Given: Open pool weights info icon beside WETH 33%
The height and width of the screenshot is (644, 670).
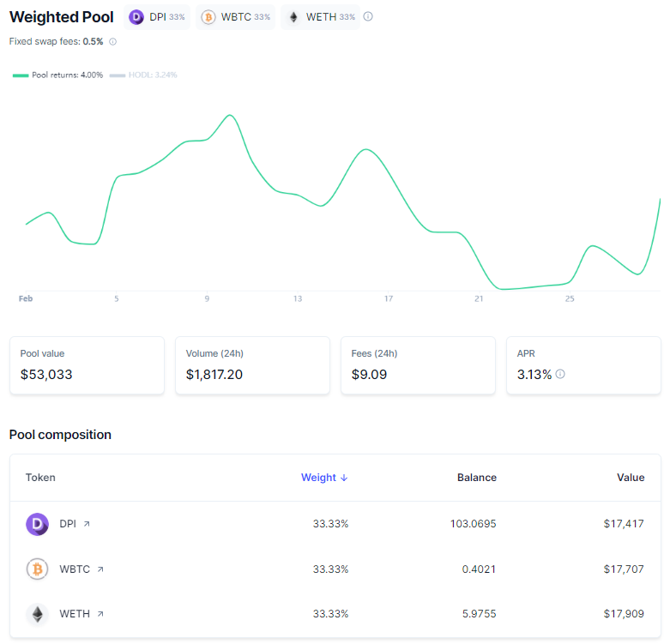Looking at the screenshot, I should point(368,16).
